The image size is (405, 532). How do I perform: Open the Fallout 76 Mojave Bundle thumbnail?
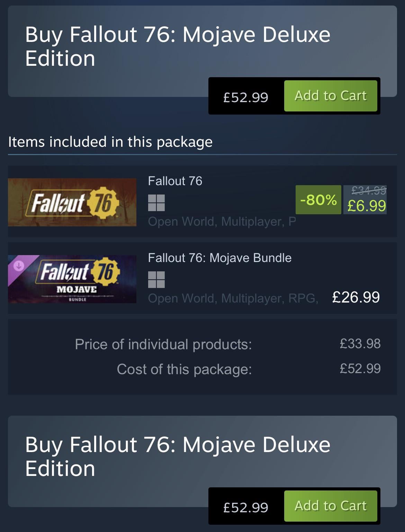pyautogui.click(x=72, y=279)
